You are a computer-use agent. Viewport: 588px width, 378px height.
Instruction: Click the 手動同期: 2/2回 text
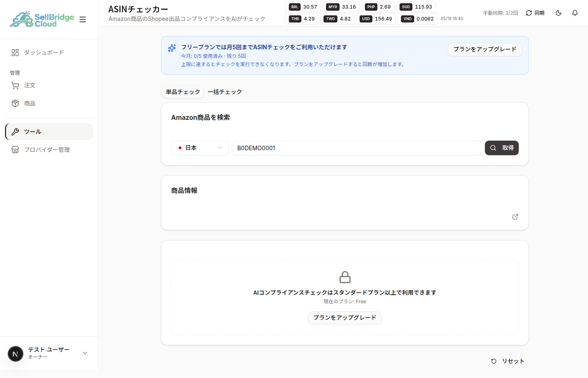coord(501,13)
